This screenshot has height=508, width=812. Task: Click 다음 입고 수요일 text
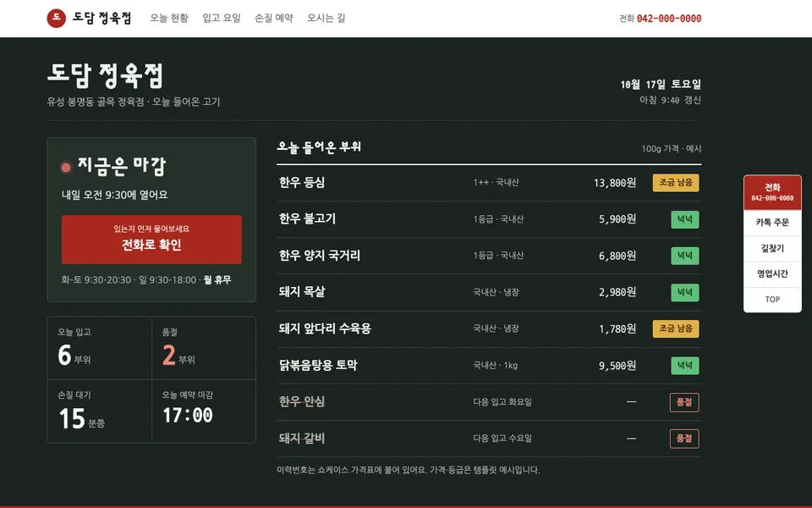coord(502,439)
